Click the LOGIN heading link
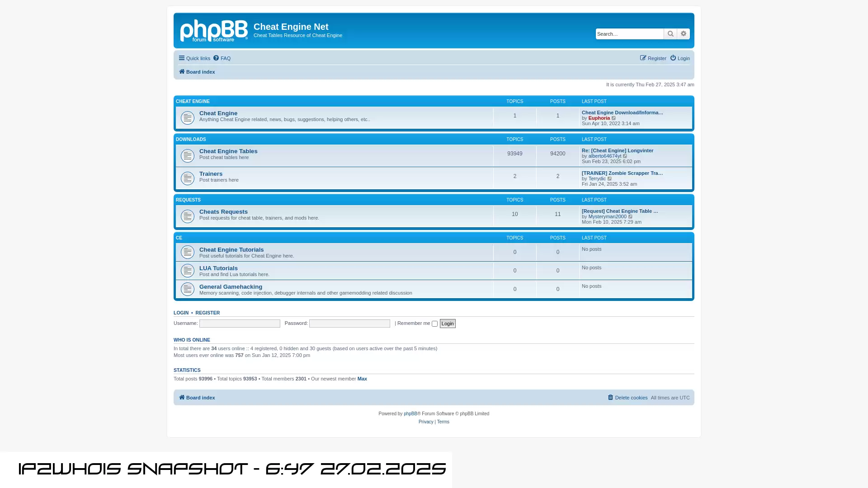868x488 pixels. click(181, 313)
